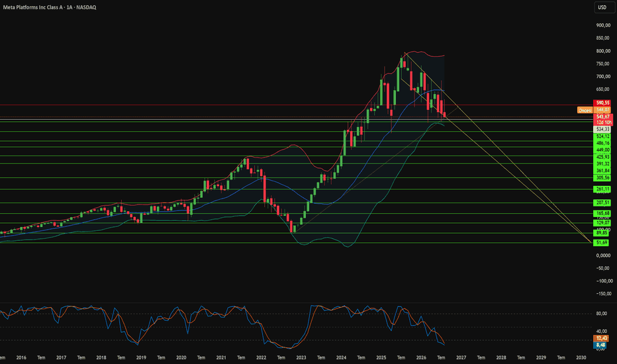Click the Meta Platforms Inc Class A title
The width and height of the screenshot is (617, 364).
pyautogui.click(x=32, y=7)
